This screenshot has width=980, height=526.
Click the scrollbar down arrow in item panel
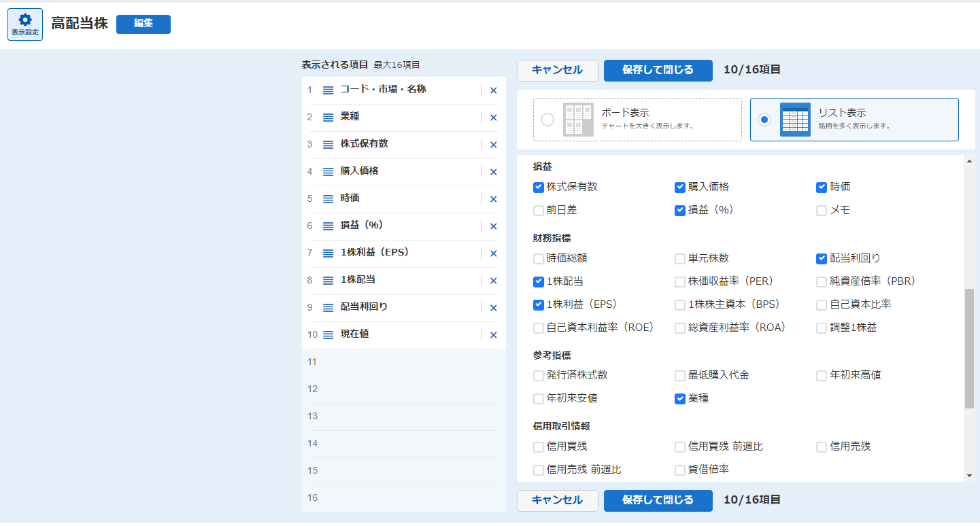click(969, 476)
